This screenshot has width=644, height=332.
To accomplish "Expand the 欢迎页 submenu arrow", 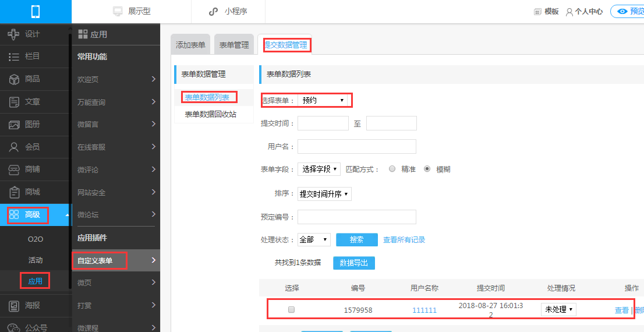I will [154, 79].
